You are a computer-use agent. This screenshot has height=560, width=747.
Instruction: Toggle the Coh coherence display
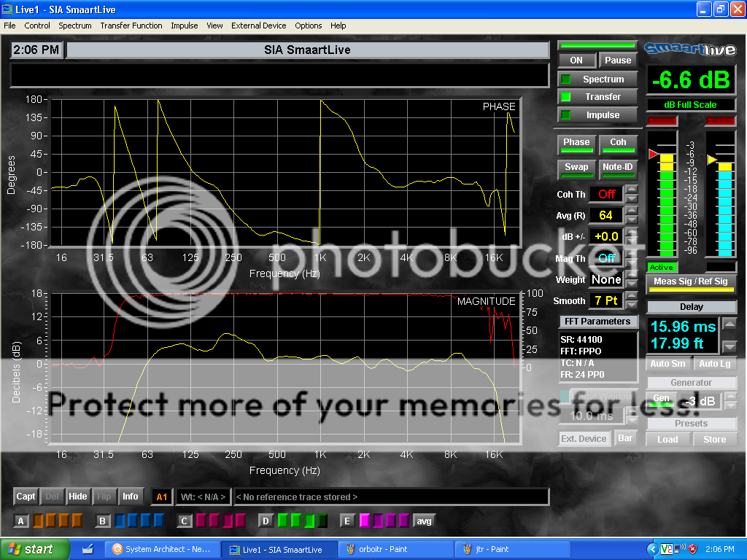[x=618, y=143]
